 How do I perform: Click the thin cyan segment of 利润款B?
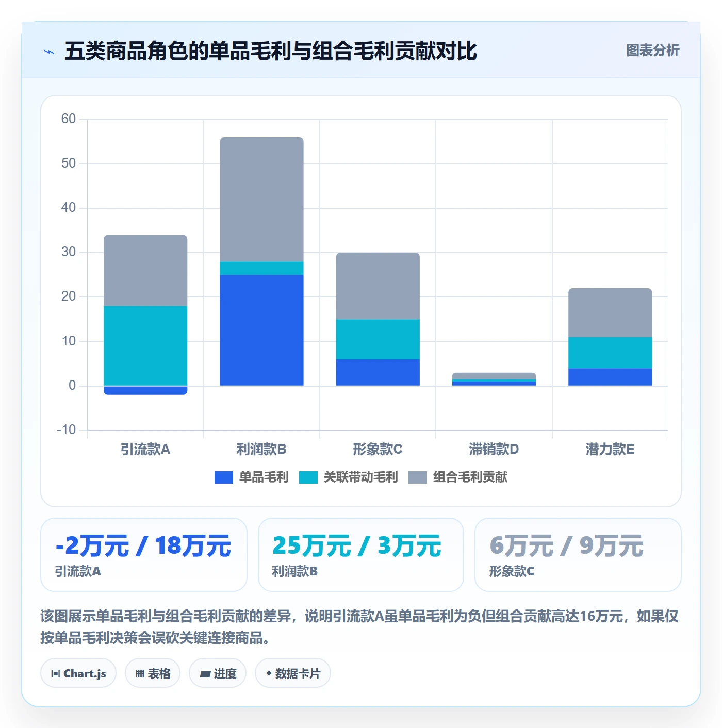261,269
